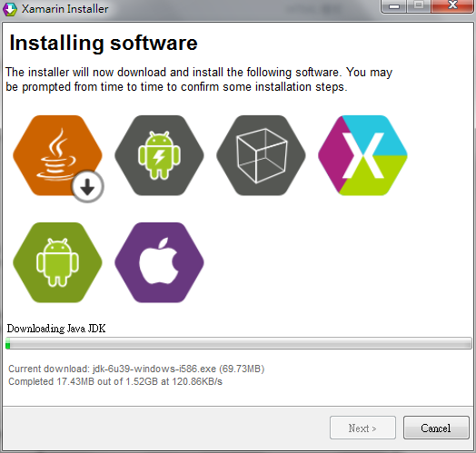Image resolution: width=476 pixels, height=453 pixels.
Task: Click the wireframe cube hexagon icon
Action: (261, 155)
